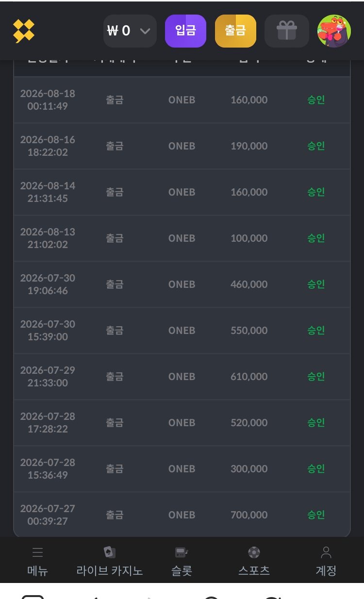
Task: Open the 계정 account person icon
Action: click(326, 552)
